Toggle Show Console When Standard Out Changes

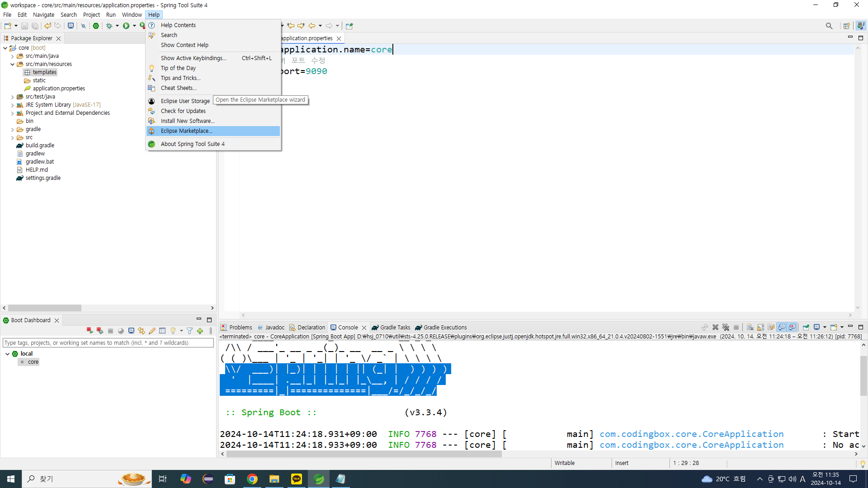coord(782,327)
